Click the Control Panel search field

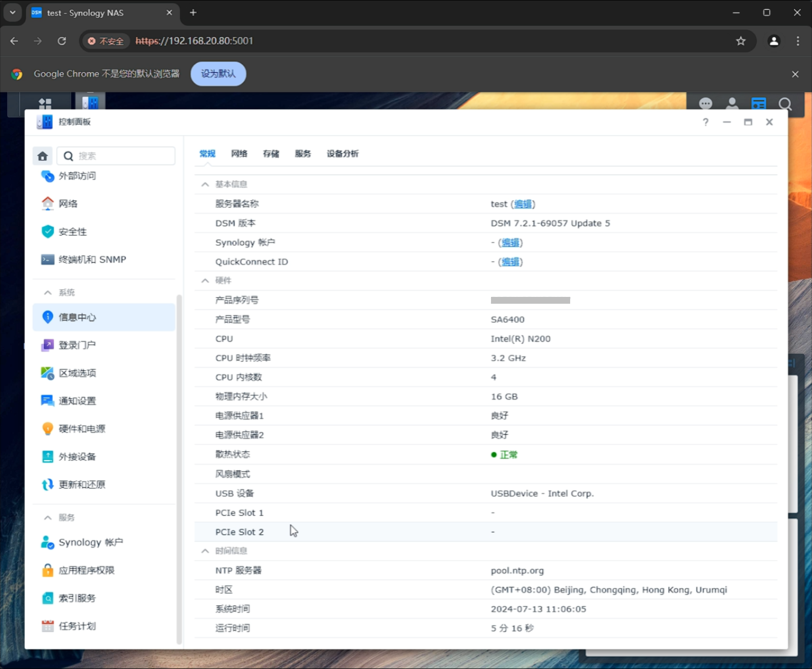pos(125,156)
